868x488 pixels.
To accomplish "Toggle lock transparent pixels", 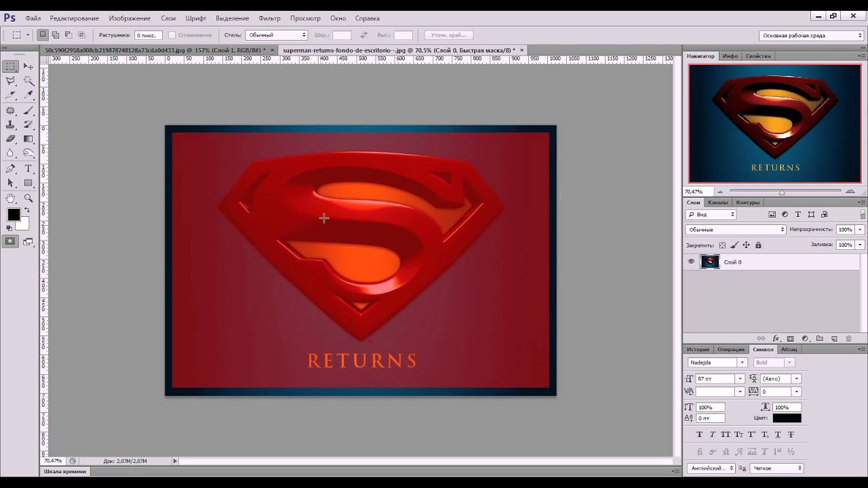I will [x=722, y=245].
